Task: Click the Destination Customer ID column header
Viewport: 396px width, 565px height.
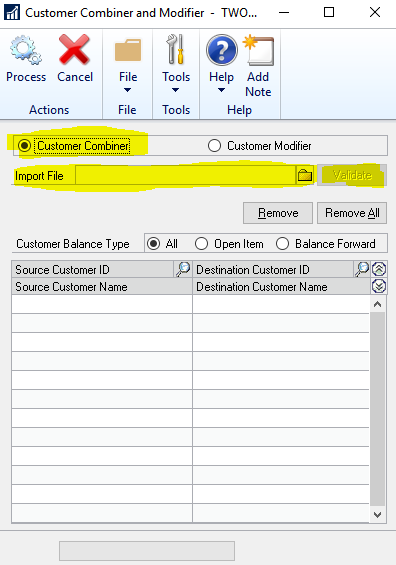Action: 273,270
